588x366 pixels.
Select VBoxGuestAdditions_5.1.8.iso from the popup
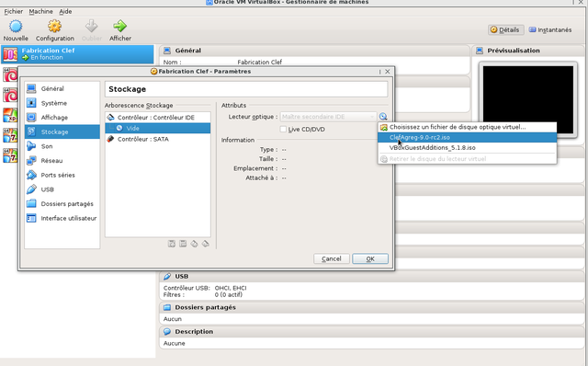pyautogui.click(x=468, y=147)
